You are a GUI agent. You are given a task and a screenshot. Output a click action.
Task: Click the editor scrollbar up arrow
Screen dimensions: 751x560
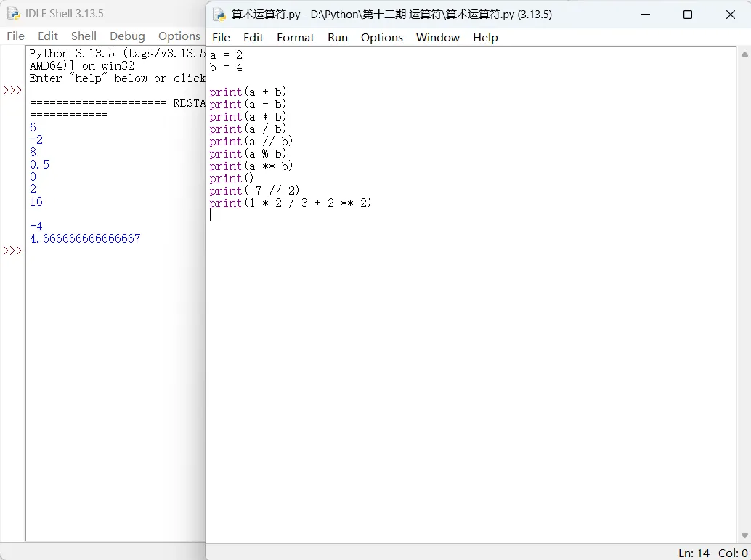[x=744, y=54]
